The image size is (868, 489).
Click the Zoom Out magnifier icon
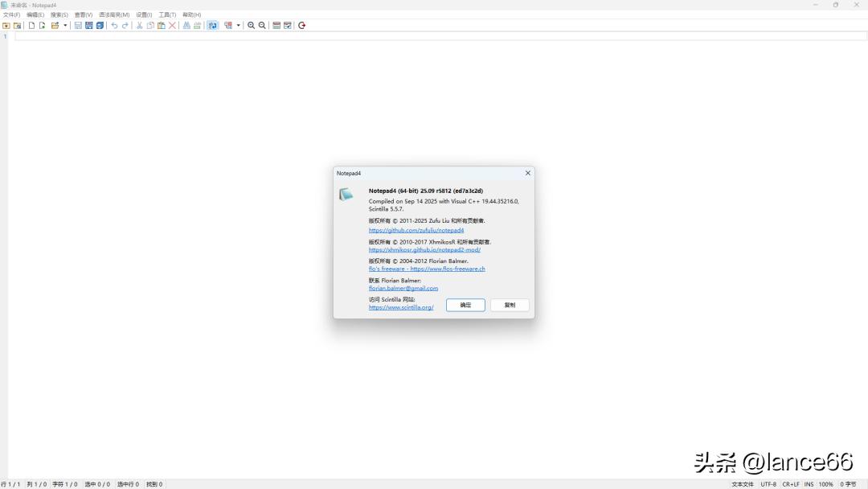pos(262,26)
